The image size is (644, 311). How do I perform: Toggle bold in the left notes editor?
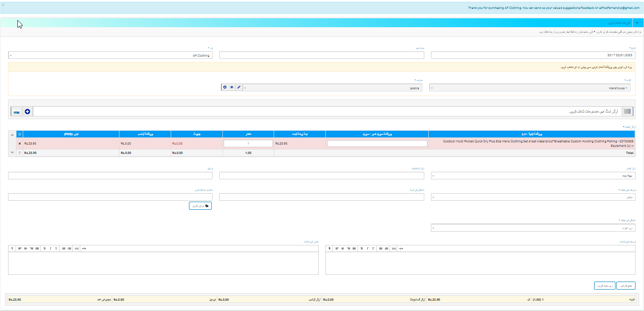pos(45,248)
